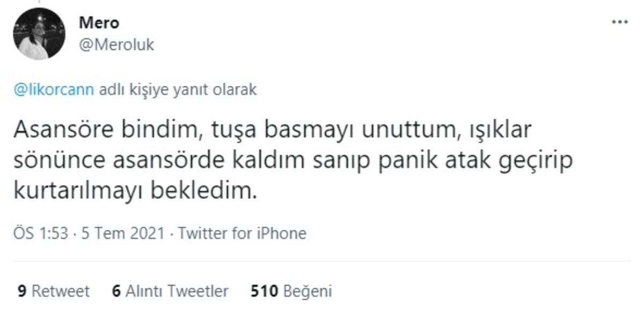The image size is (644, 312).
Task: Click the @Meroluk handle
Action: [116, 45]
